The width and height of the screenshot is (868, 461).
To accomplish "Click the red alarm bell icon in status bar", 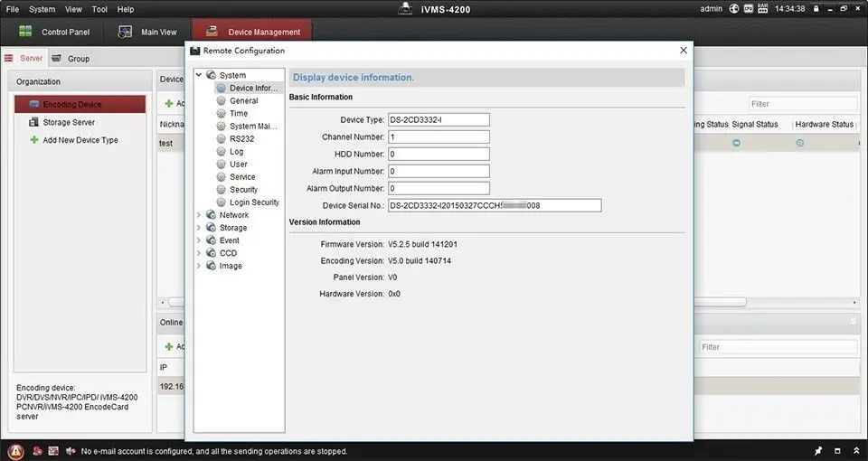I will 38,451.
